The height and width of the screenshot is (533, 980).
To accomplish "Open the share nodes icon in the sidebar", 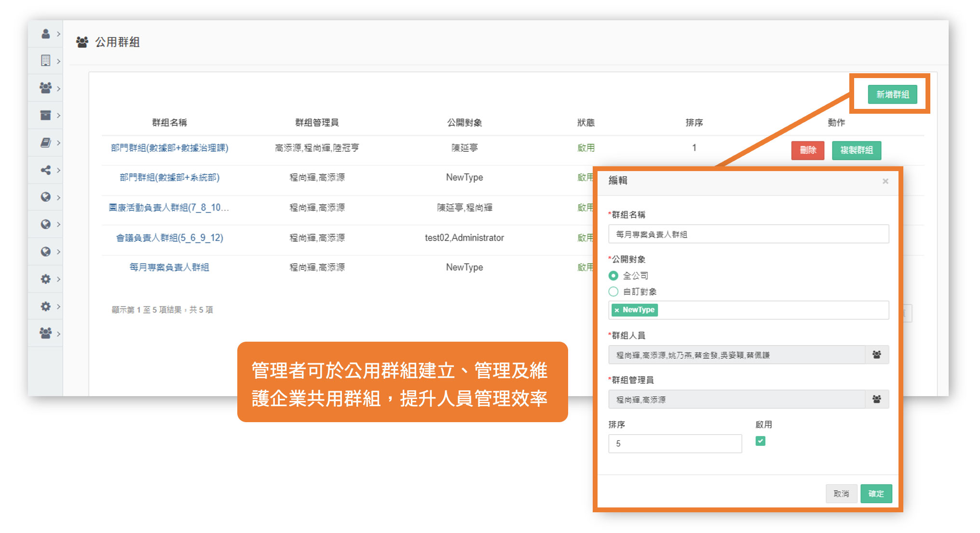I will (x=45, y=170).
